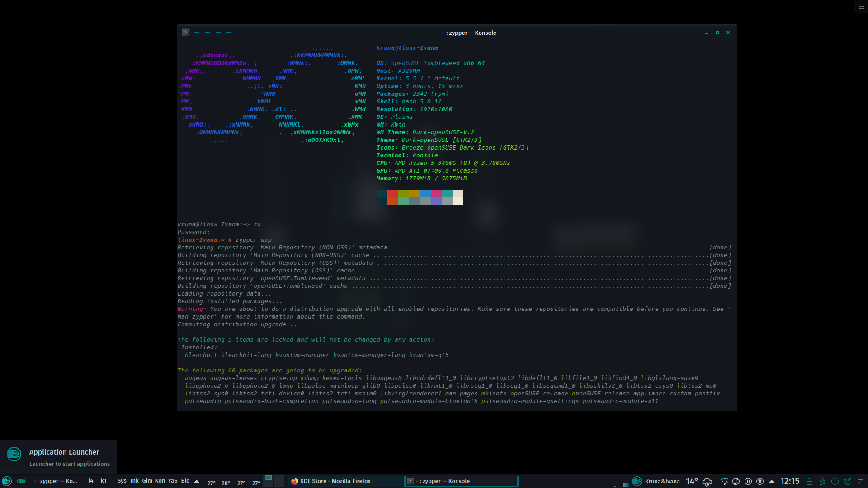This screenshot has height=488, width=868.
Task: Launch the Ink shortcut in the panel
Action: point(135,481)
